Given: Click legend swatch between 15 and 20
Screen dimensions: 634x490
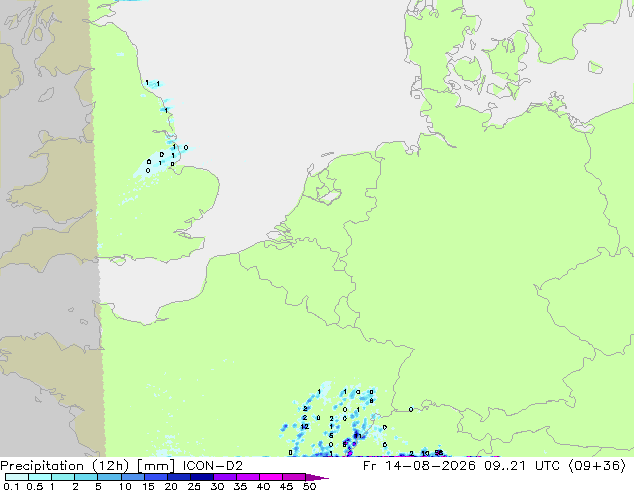Looking at the screenshot, I should [155, 477].
